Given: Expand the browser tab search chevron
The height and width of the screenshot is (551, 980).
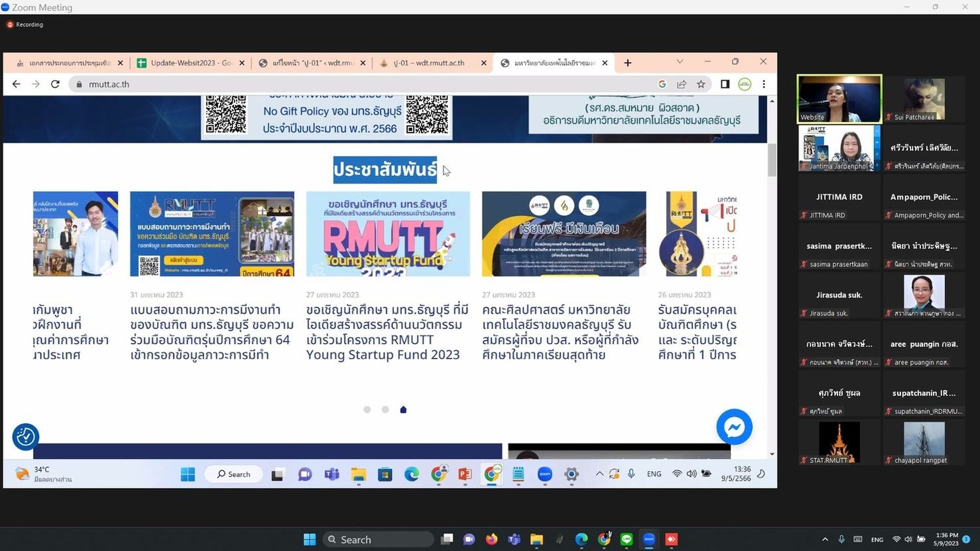Looking at the screenshot, I should tap(680, 62).
